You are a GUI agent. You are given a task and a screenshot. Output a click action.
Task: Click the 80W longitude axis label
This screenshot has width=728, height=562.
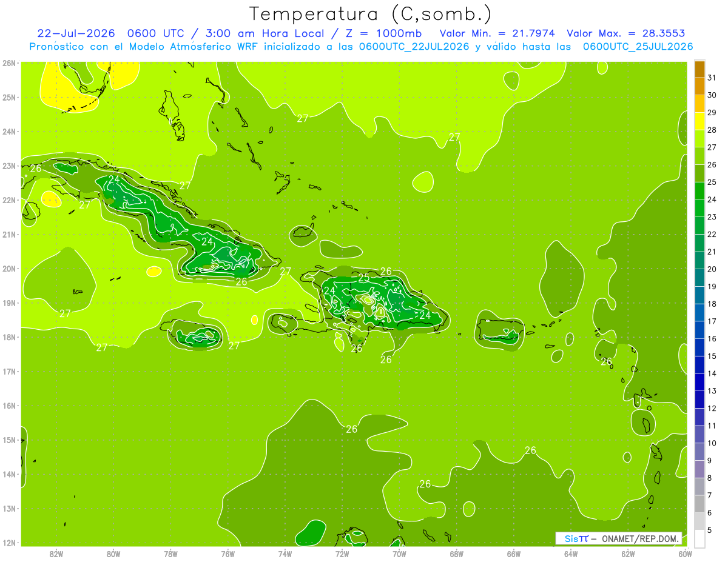tap(113, 554)
